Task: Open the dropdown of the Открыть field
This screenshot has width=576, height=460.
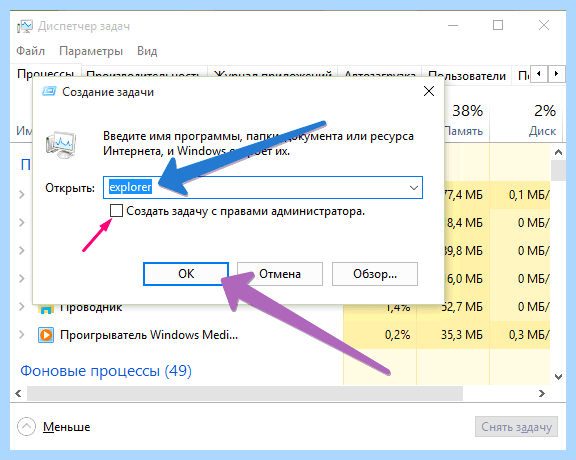Action: coord(414,188)
